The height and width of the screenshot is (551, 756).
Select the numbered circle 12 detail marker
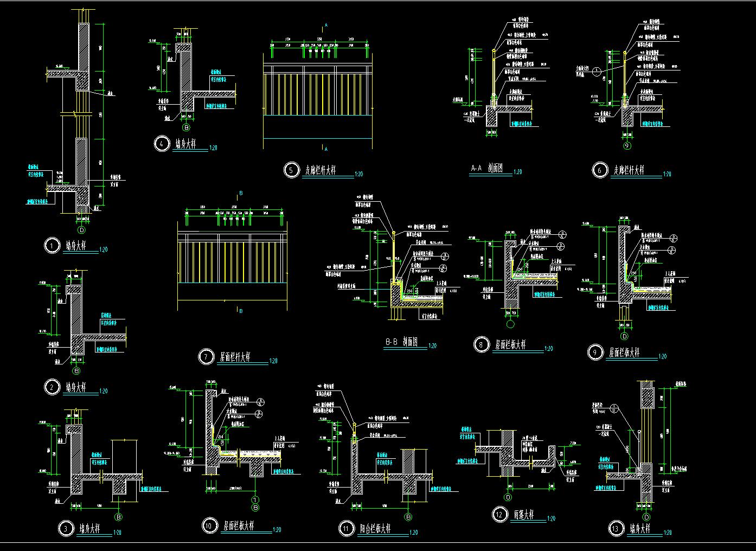499,514
